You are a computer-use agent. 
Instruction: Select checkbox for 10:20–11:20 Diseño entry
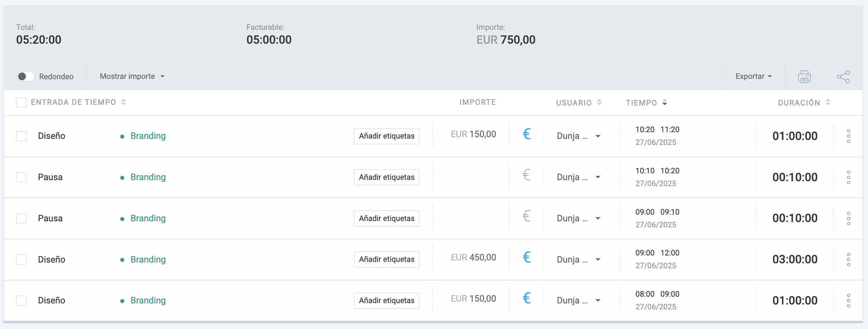(x=21, y=136)
